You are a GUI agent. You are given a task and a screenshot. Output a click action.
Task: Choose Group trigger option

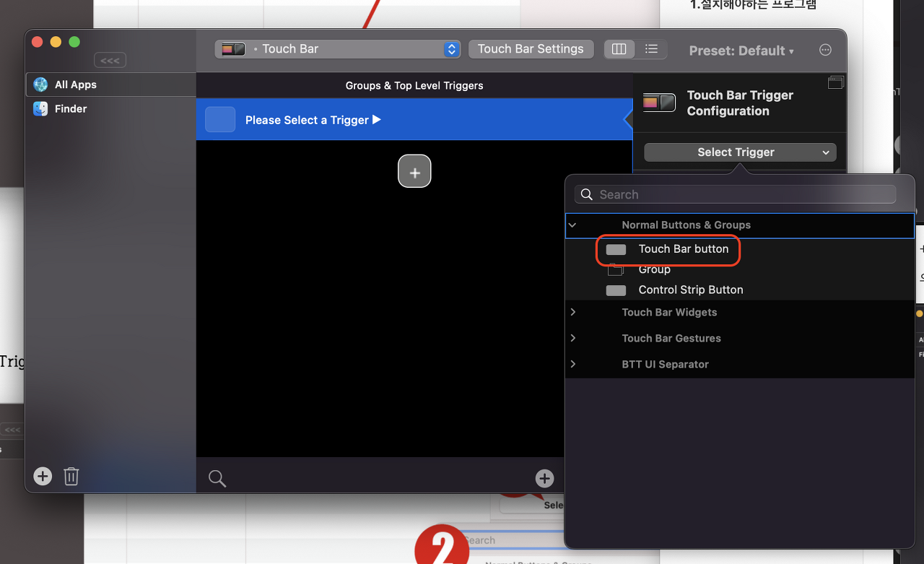click(655, 269)
